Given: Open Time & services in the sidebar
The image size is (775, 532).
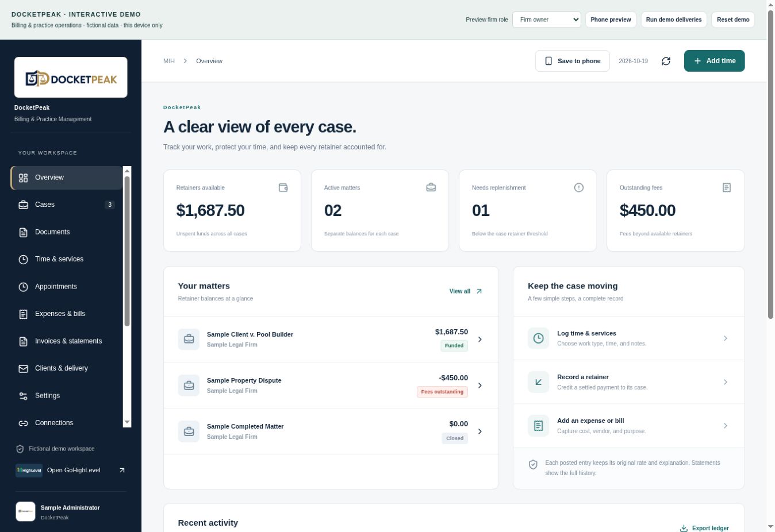Looking at the screenshot, I should point(67,259).
